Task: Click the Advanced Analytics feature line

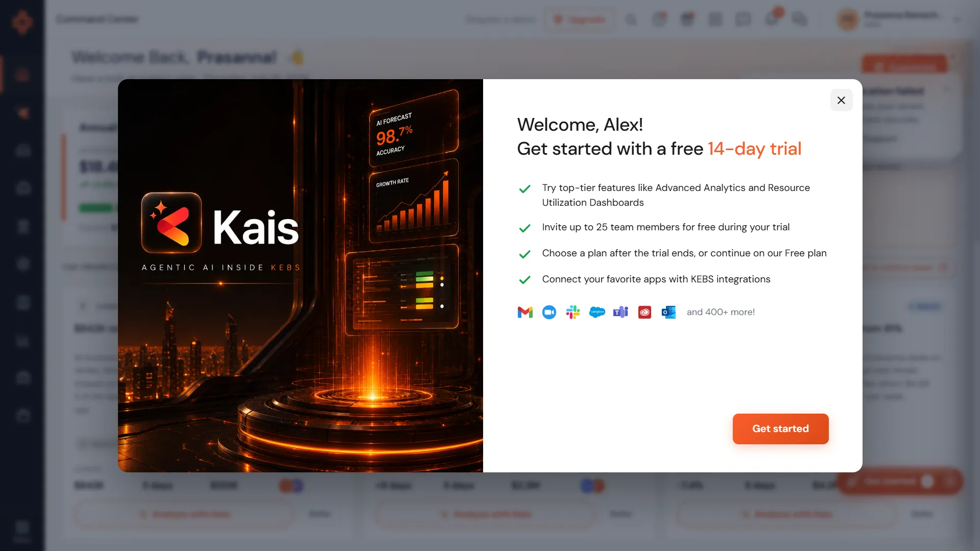Action: coord(676,195)
